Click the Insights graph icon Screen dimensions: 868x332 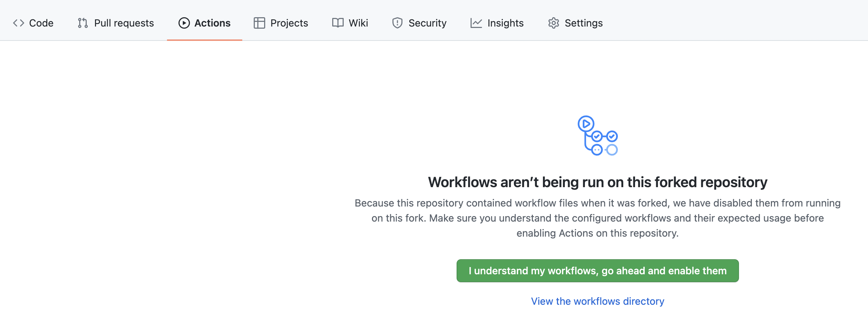pos(476,23)
